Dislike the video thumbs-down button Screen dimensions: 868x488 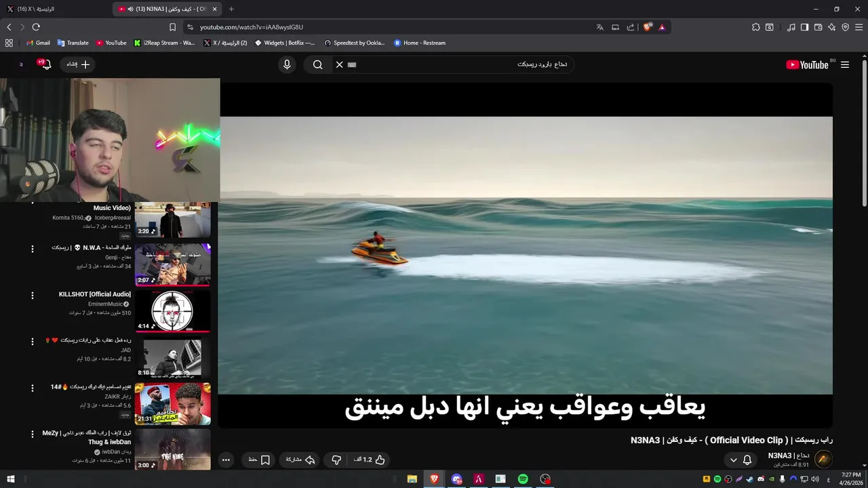(336, 460)
